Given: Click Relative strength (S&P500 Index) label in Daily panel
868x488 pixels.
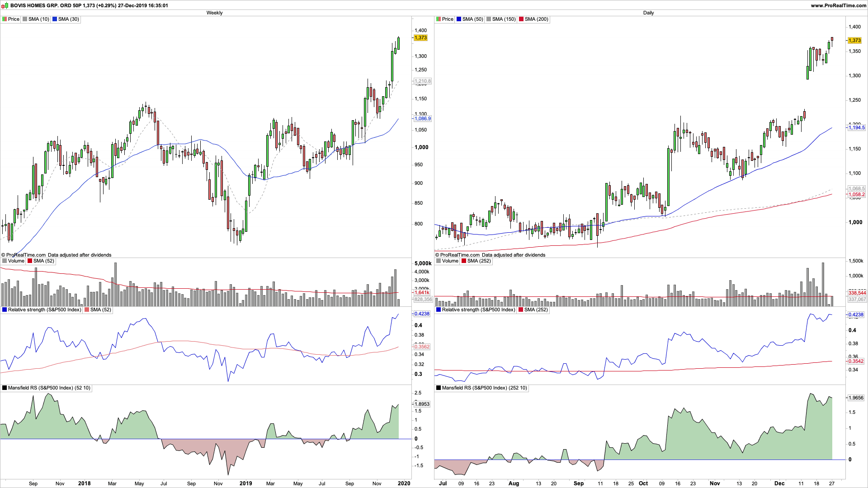Looking at the screenshot, I should pyautogui.click(x=478, y=310).
